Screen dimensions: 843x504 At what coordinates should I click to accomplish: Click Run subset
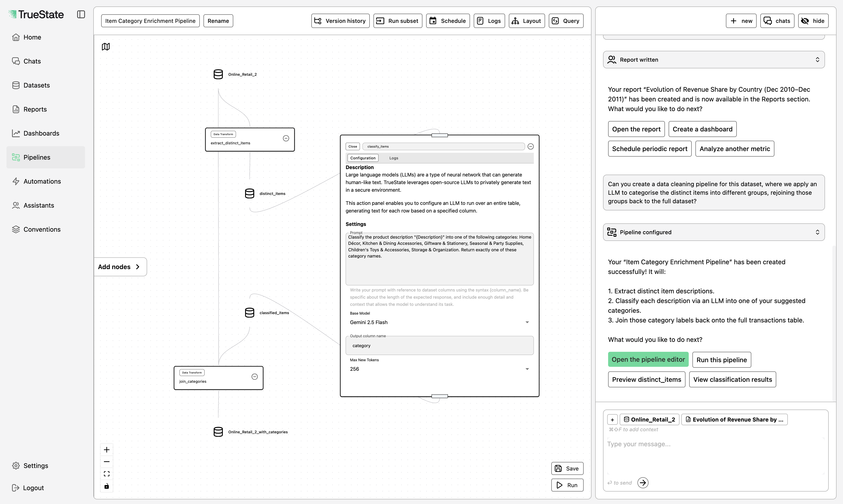(397, 21)
